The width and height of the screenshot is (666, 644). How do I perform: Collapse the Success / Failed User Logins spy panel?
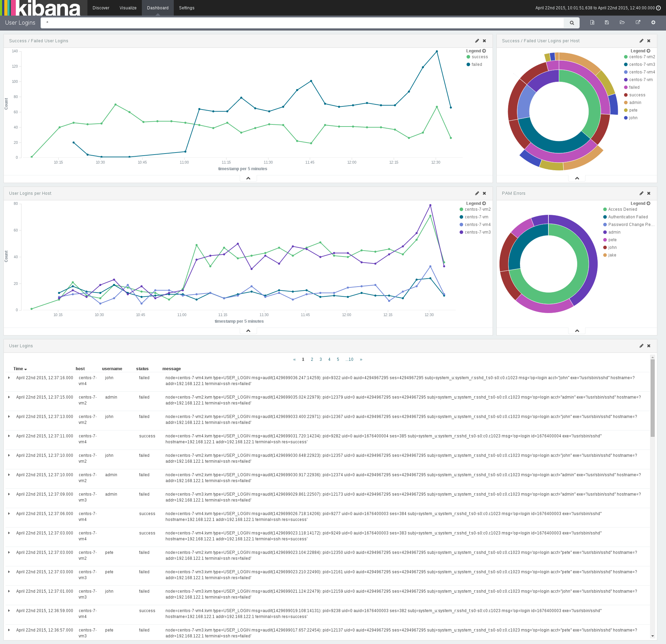pyautogui.click(x=248, y=178)
